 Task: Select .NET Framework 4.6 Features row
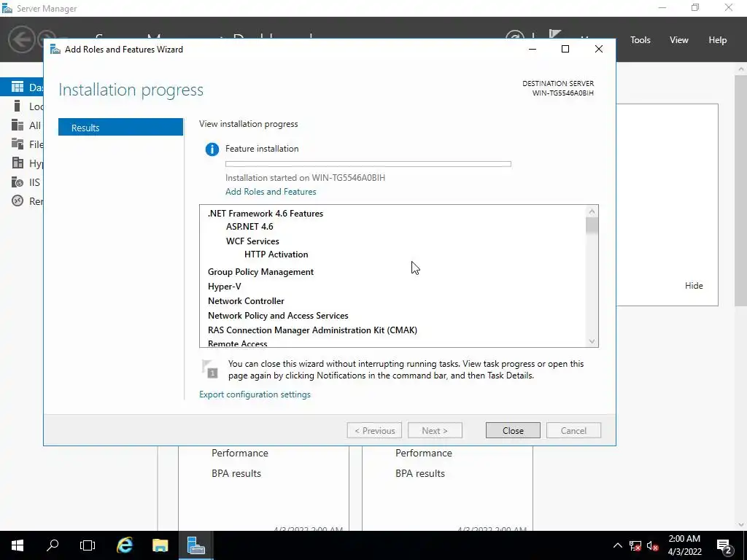coord(266,214)
